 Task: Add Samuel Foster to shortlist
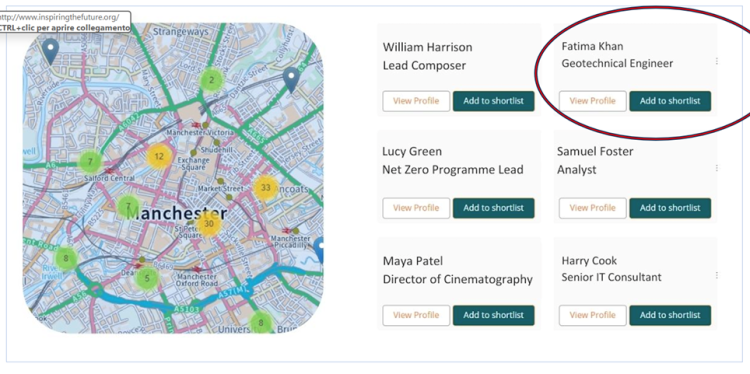click(x=670, y=208)
